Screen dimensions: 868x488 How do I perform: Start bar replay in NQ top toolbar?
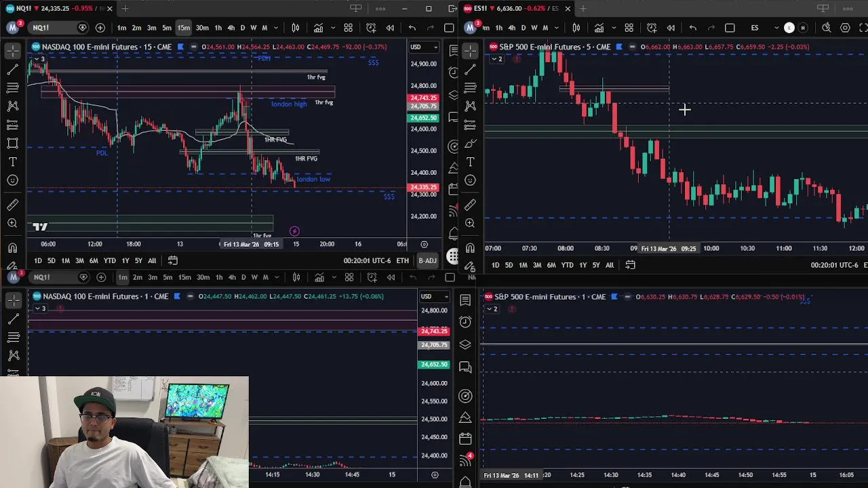[390, 28]
